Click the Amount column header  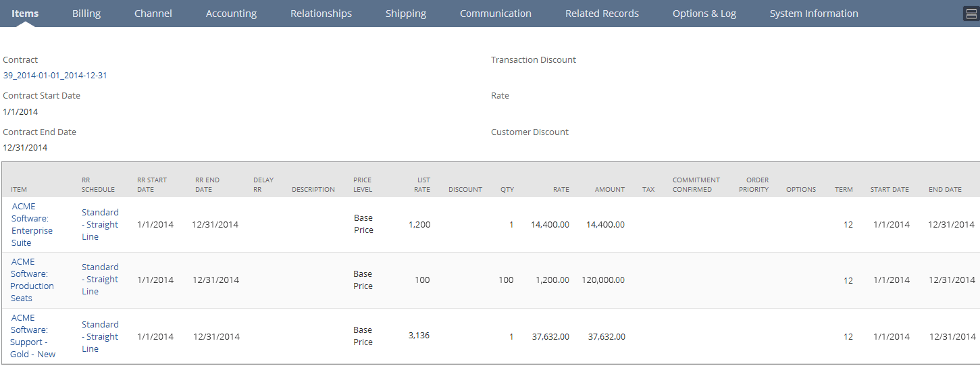coord(610,190)
